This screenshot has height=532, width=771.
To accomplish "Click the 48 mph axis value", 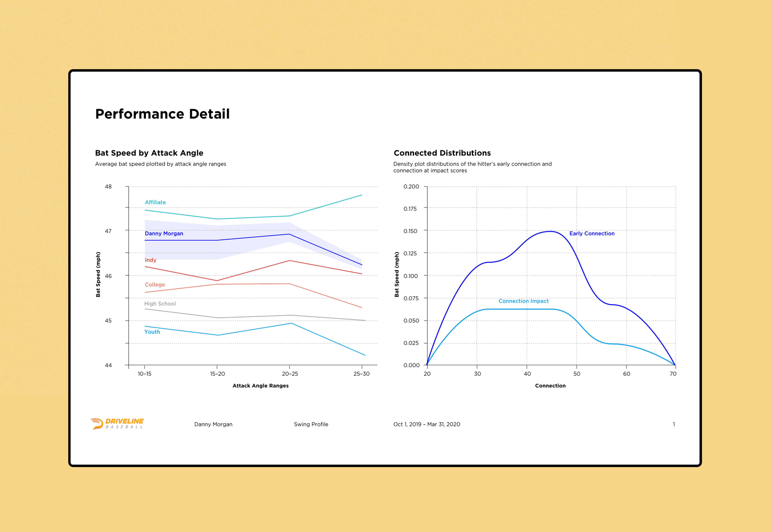I will point(108,187).
